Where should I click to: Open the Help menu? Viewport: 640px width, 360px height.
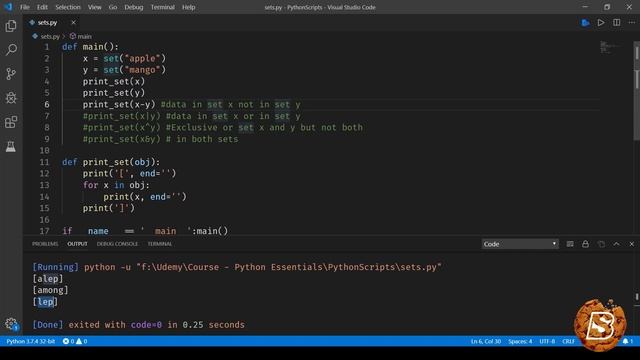click(x=188, y=7)
